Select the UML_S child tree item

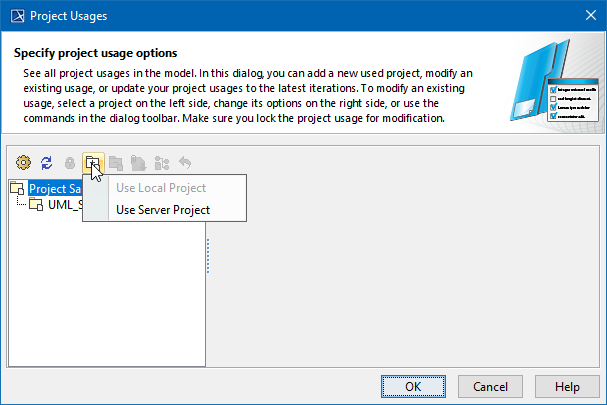[x=63, y=205]
